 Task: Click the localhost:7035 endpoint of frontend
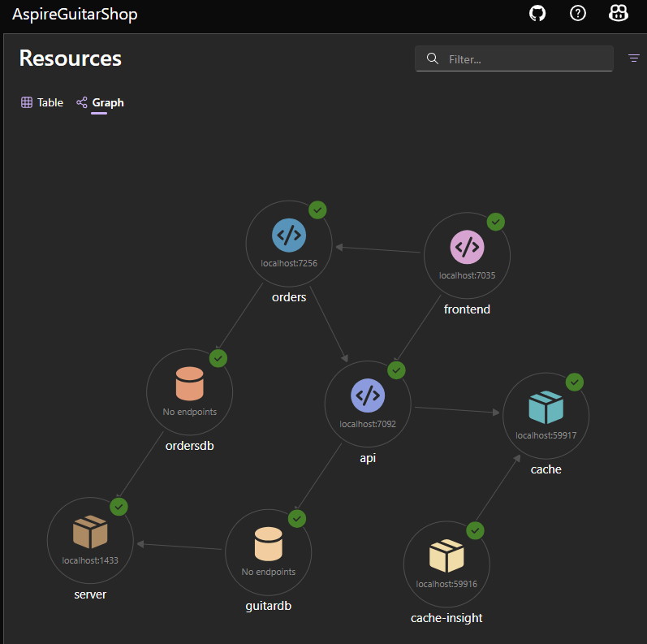(x=467, y=275)
